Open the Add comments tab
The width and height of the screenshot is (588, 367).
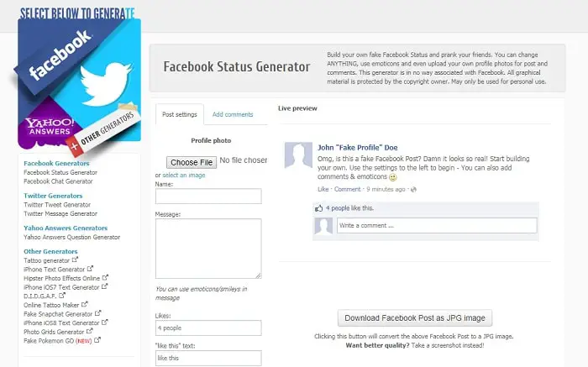click(233, 114)
